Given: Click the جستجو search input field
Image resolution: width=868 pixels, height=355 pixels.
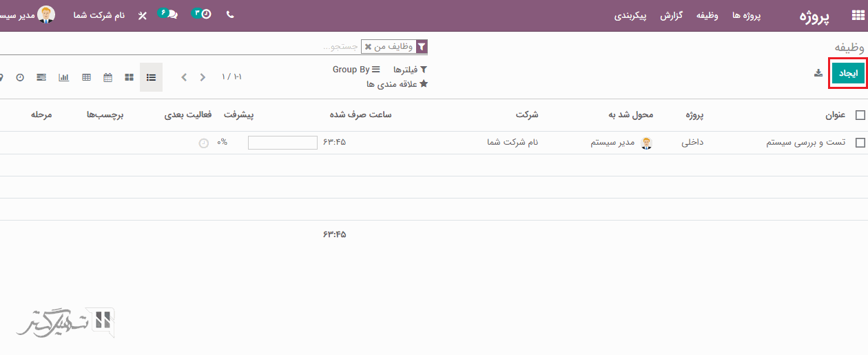Looking at the screenshot, I should (x=179, y=47).
